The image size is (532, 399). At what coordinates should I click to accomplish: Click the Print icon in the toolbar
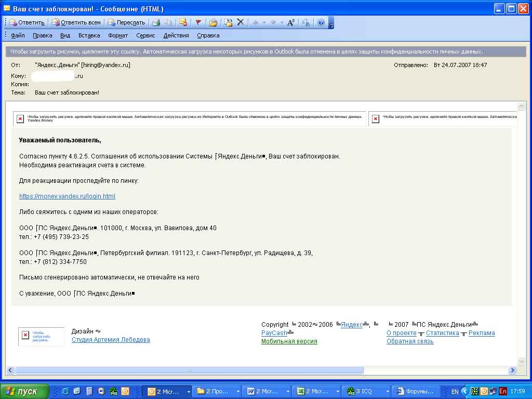156,22
